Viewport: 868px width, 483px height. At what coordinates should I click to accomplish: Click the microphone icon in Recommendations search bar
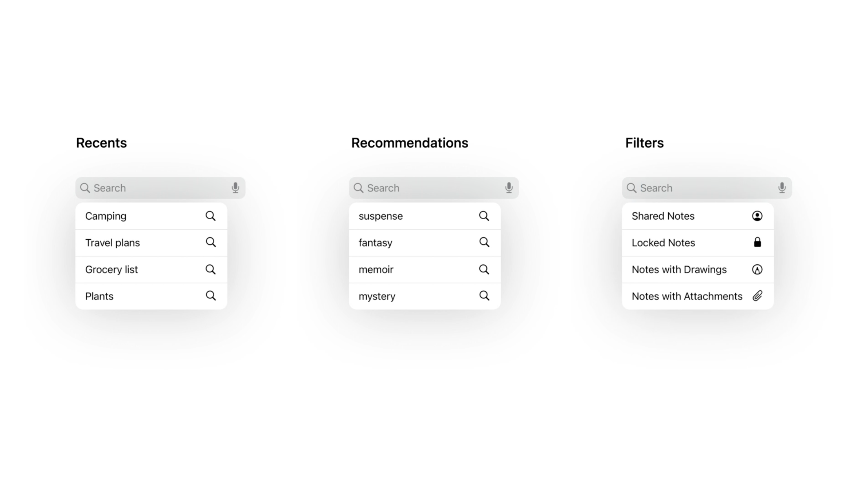click(509, 188)
